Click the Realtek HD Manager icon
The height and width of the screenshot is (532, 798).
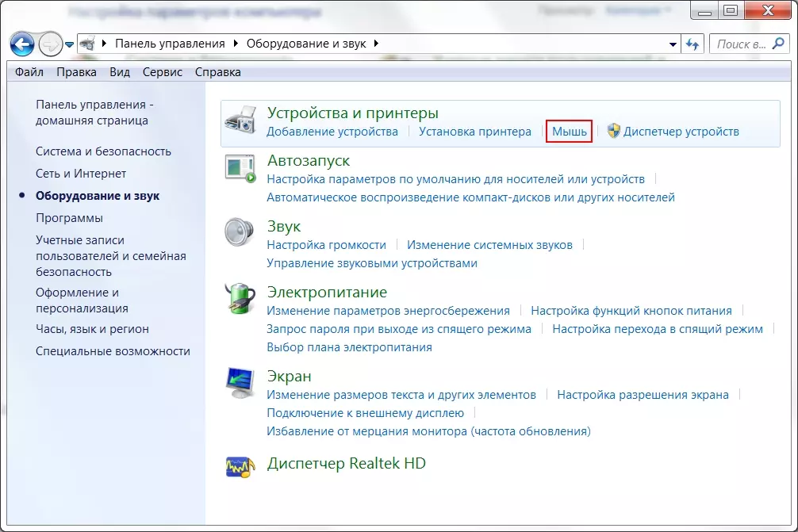(240, 466)
